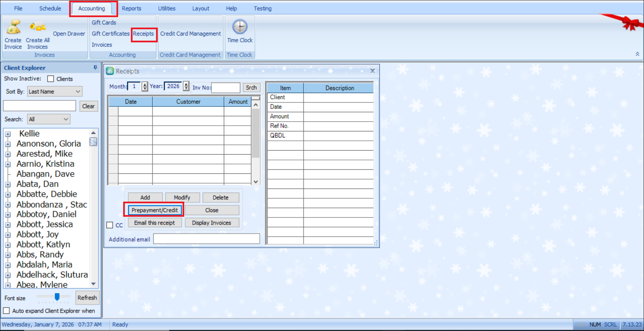Open the Reports menu tab

click(131, 8)
